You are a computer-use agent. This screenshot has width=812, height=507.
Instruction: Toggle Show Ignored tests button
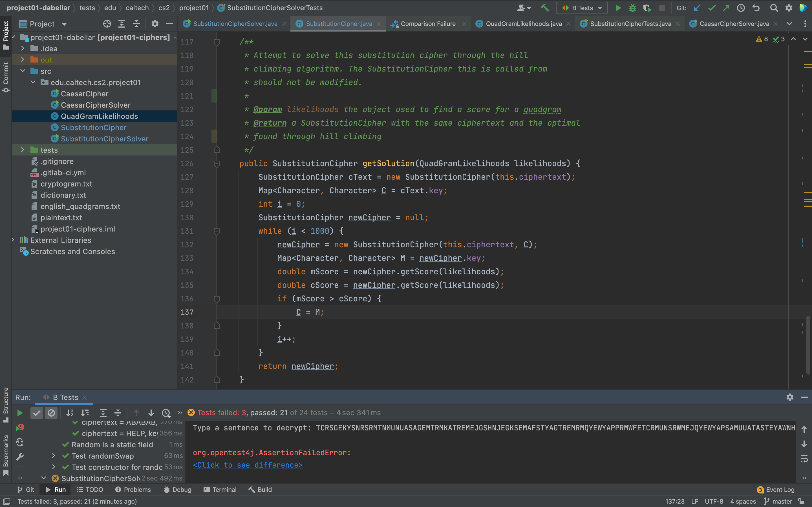(51, 413)
